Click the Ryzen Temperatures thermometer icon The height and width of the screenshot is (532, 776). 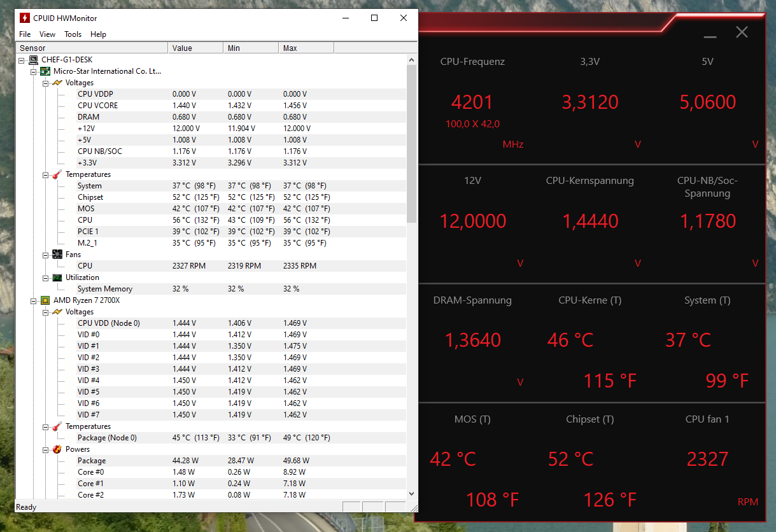click(x=57, y=426)
